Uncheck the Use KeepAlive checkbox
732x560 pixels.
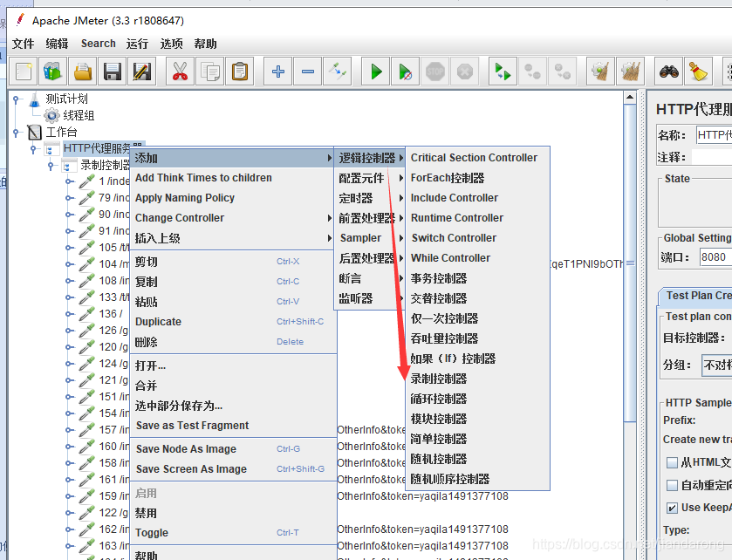pyautogui.click(x=672, y=508)
